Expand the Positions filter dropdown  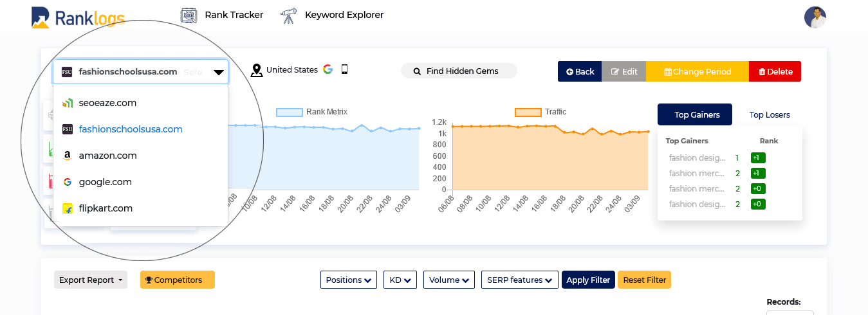[349, 280]
